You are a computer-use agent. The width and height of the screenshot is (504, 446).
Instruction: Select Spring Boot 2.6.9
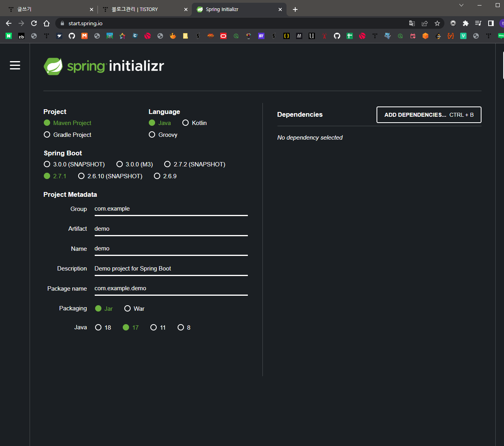click(157, 176)
